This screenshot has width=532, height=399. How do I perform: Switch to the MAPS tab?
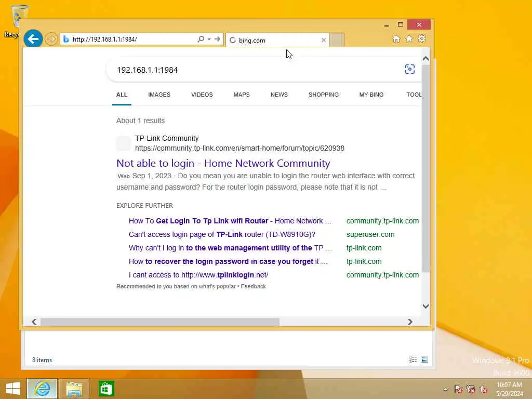(242, 95)
